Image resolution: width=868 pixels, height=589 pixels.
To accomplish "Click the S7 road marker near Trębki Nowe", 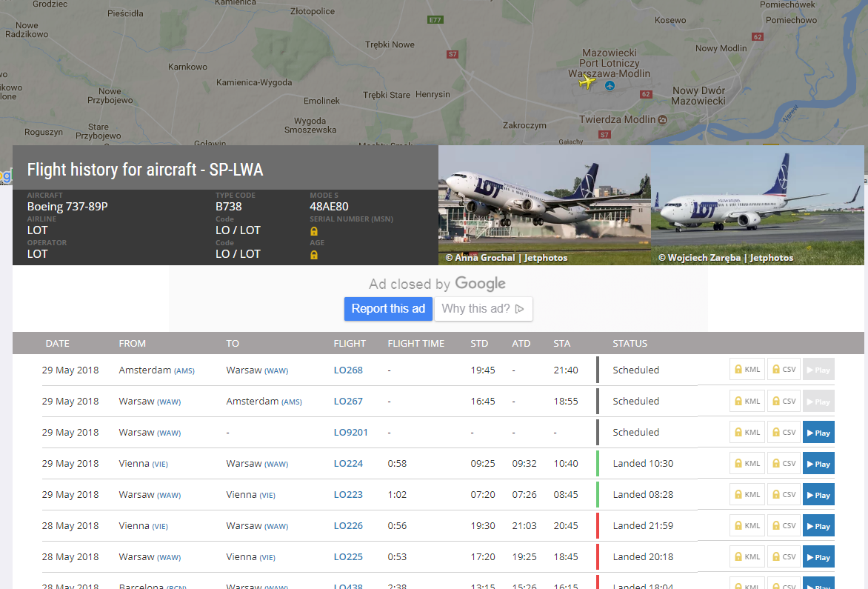I will 453,54.
